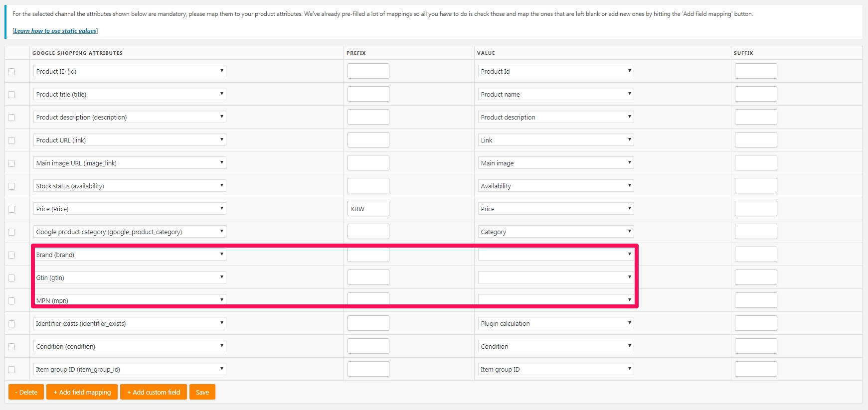The image size is (868, 410).
Task: Open the Google product category attribute dropdown
Action: (129, 232)
